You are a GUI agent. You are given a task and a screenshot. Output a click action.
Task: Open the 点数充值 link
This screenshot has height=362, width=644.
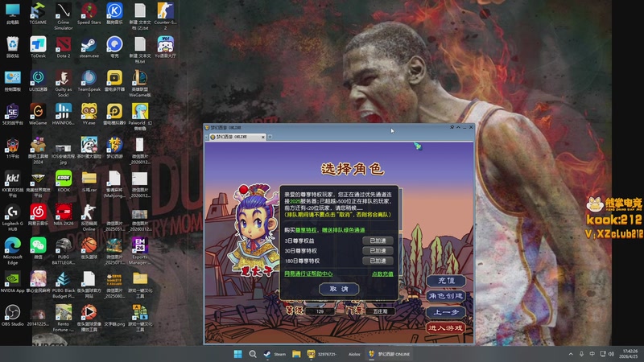coord(382,274)
